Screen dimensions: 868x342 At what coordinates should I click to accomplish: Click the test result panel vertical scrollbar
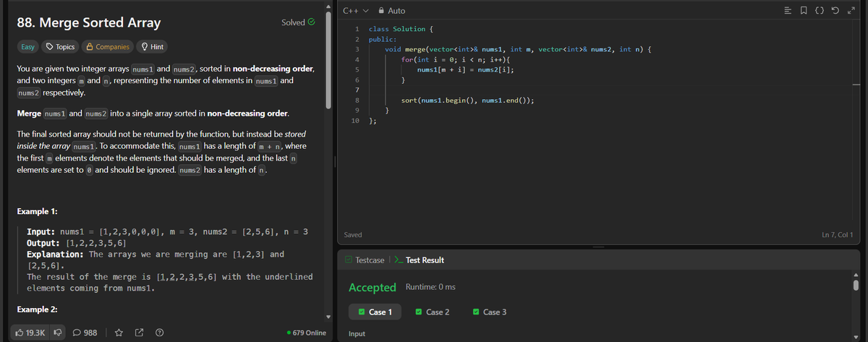856,285
